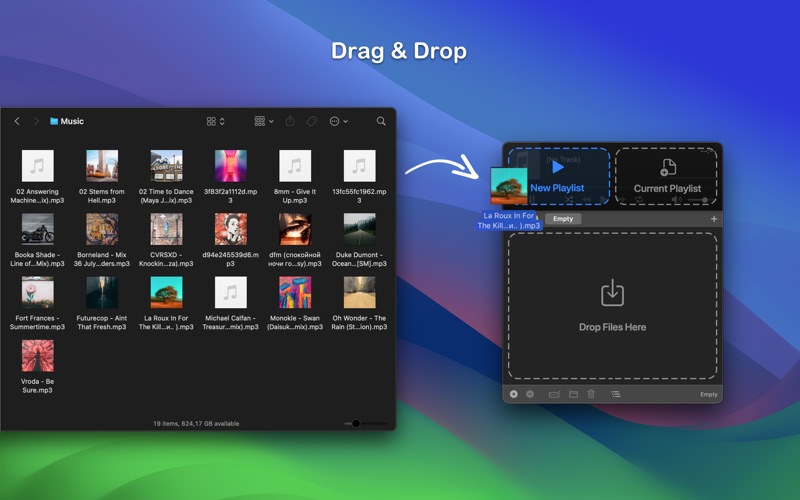The height and width of the screenshot is (500, 800).
Task: Click the rename playlist icon
Action: [x=554, y=394]
